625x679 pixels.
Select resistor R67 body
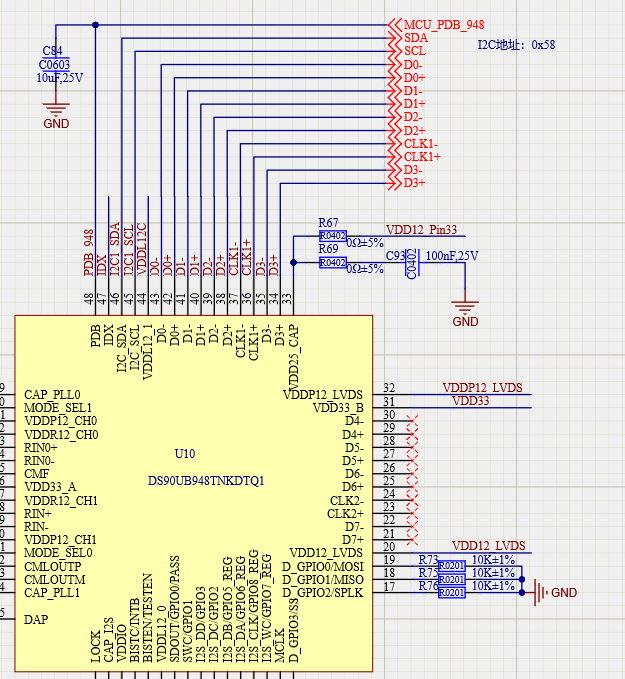click(x=333, y=236)
